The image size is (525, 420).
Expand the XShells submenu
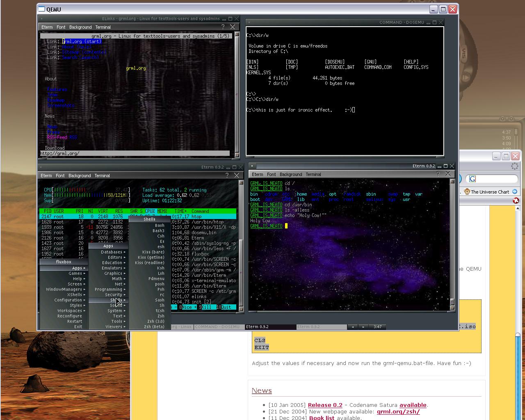coord(64,294)
